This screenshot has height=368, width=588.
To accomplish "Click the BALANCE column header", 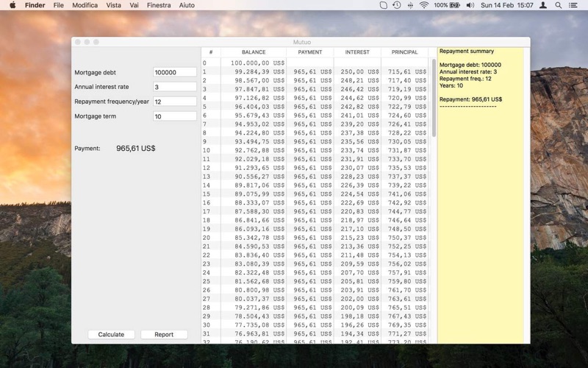I will [x=254, y=52].
